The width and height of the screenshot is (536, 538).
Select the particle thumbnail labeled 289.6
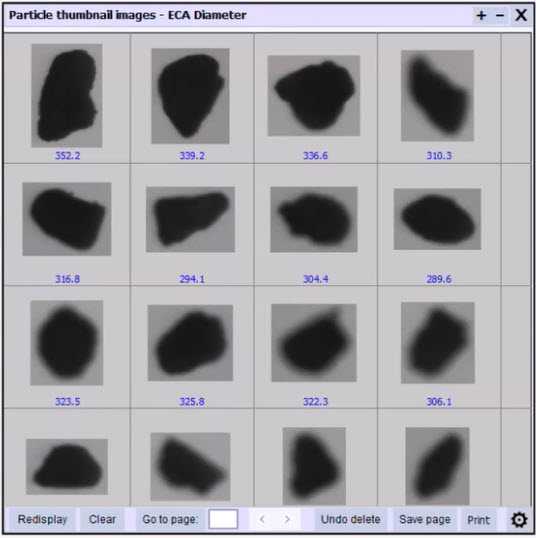click(x=438, y=219)
